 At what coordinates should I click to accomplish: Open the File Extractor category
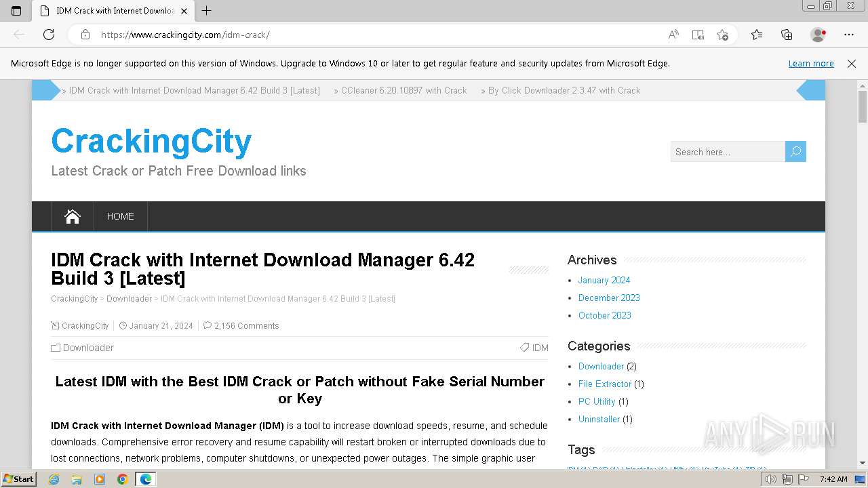coord(605,384)
